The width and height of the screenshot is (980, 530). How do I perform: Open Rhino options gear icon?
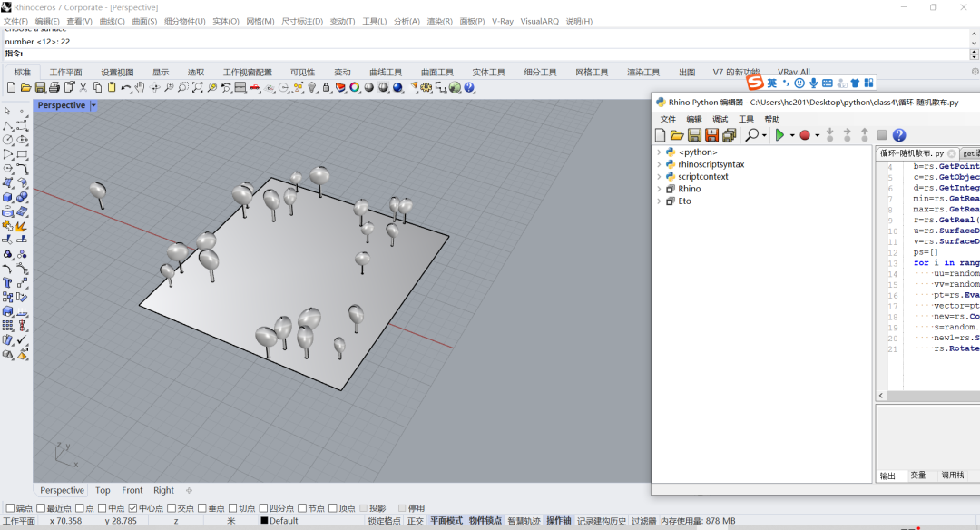(x=426, y=87)
